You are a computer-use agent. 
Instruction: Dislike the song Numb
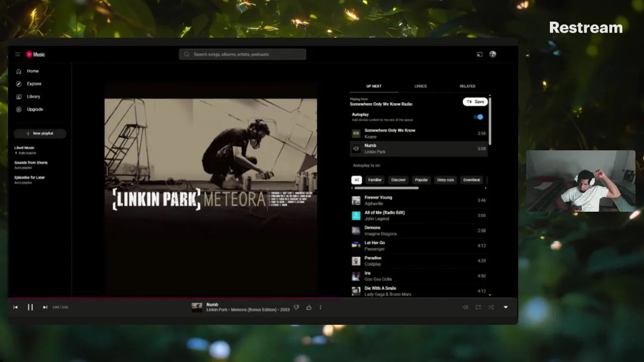click(296, 307)
